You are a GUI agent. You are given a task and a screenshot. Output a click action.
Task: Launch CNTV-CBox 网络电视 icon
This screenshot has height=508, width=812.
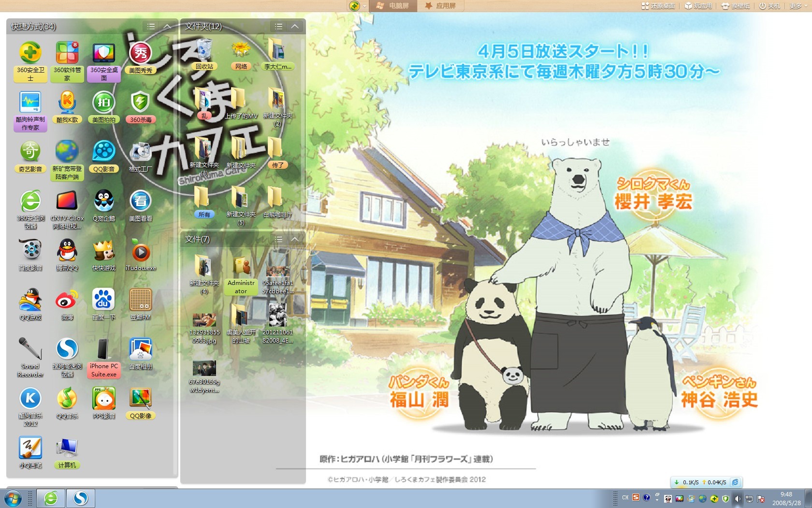click(x=67, y=209)
